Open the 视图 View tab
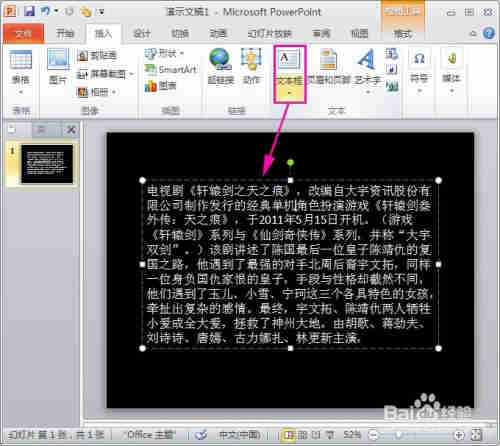500x446 pixels. tap(359, 34)
